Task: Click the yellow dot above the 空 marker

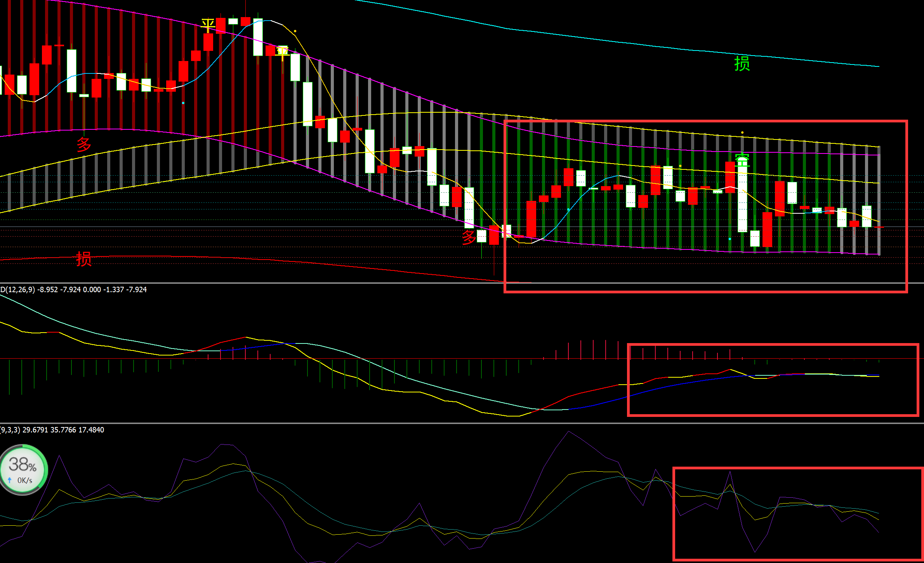Action: click(x=742, y=133)
